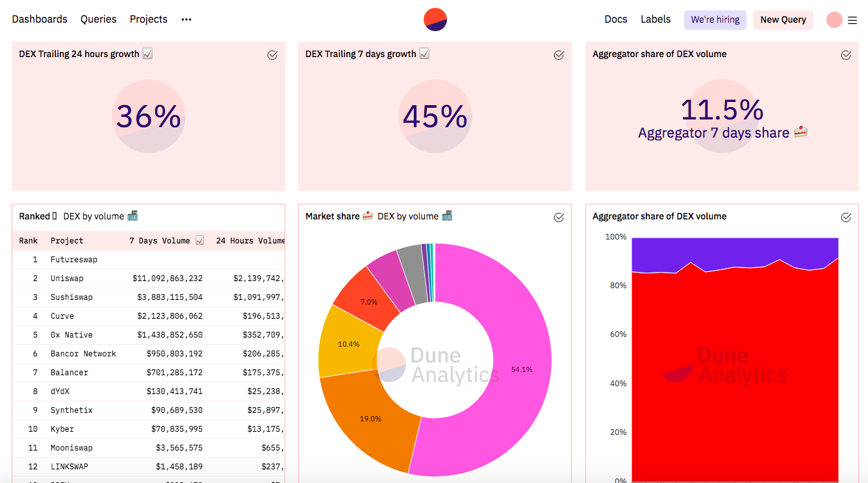868x483 pixels.
Task: Select the Balancer project cell
Action: (70, 373)
